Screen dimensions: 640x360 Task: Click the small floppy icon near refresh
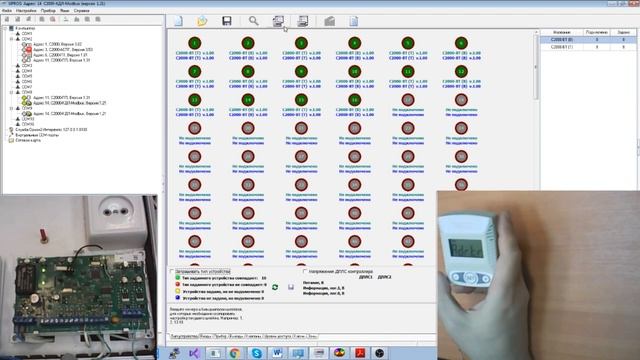291,287
